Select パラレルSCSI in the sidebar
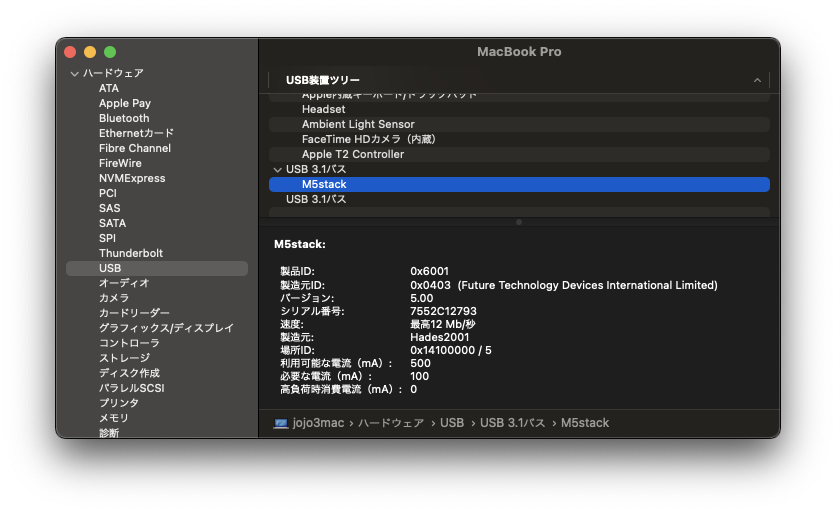 click(x=131, y=388)
